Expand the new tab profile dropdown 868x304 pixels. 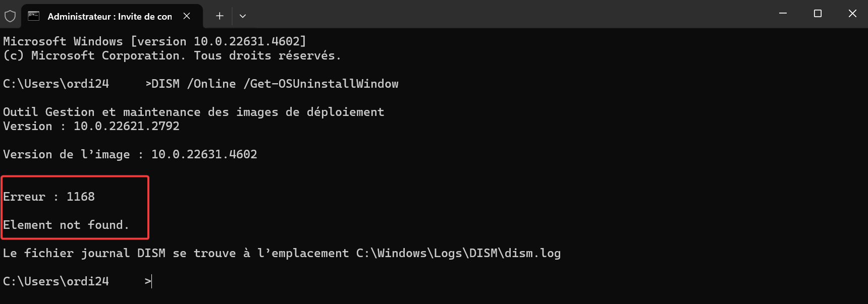click(x=243, y=16)
